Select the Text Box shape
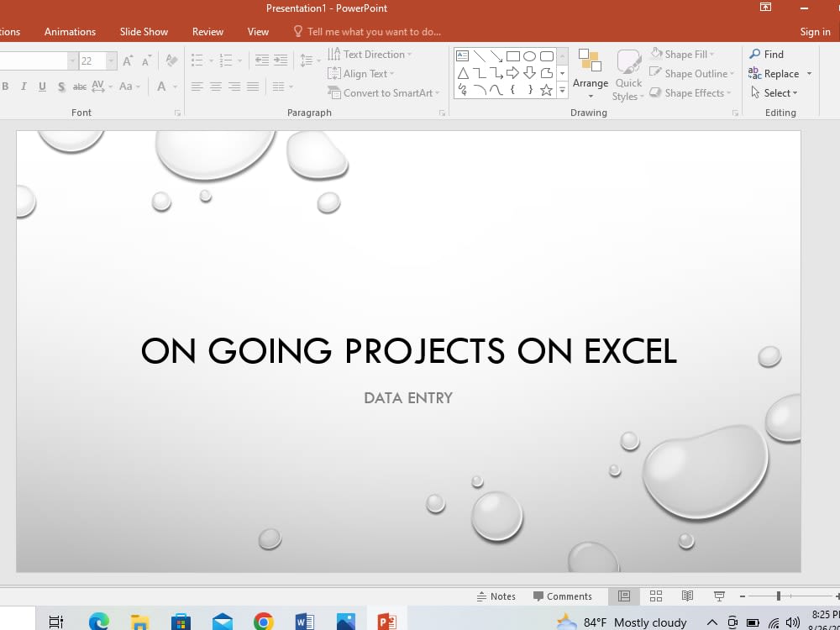The width and height of the screenshot is (840, 630). 462,55
